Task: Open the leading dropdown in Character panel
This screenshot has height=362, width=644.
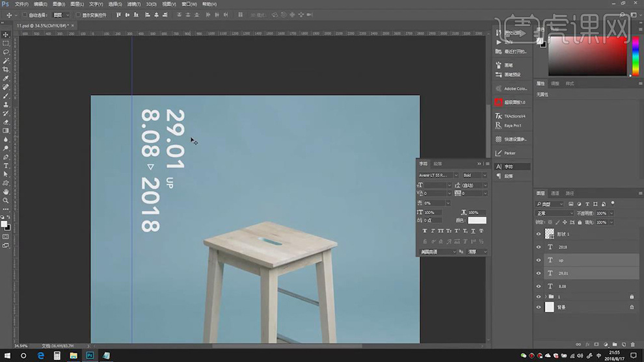Action: coord(485,185)
